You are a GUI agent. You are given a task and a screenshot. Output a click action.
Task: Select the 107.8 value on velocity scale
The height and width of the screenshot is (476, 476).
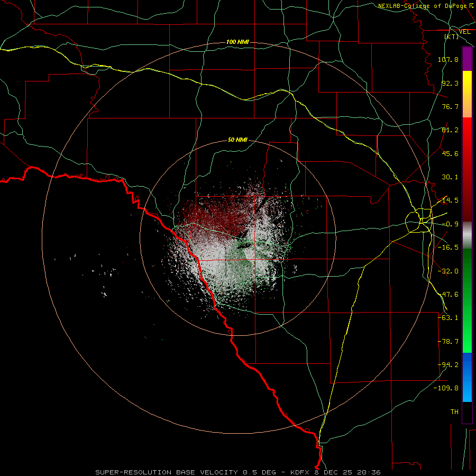click(448, 59)
